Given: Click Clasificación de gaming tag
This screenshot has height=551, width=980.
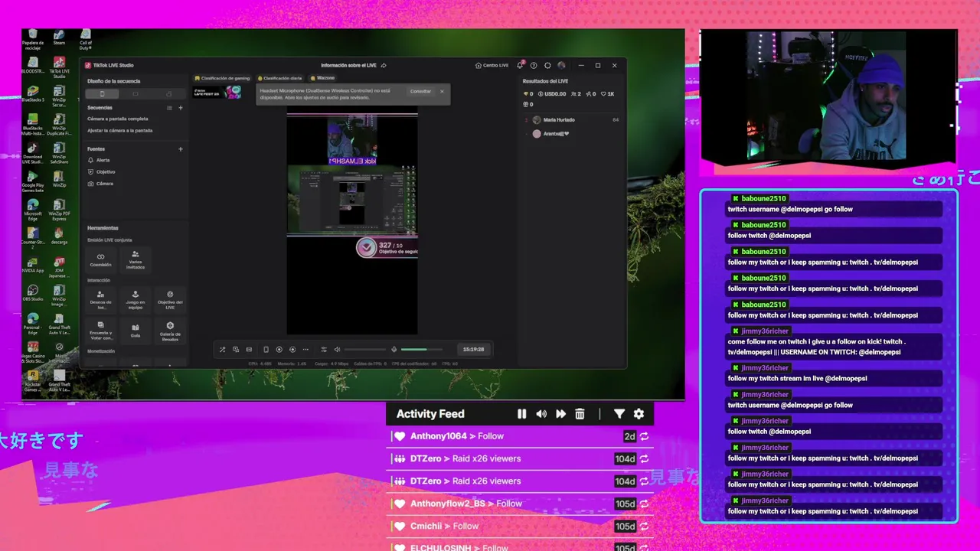Looking at the screenshot, I should pos(223,78).
